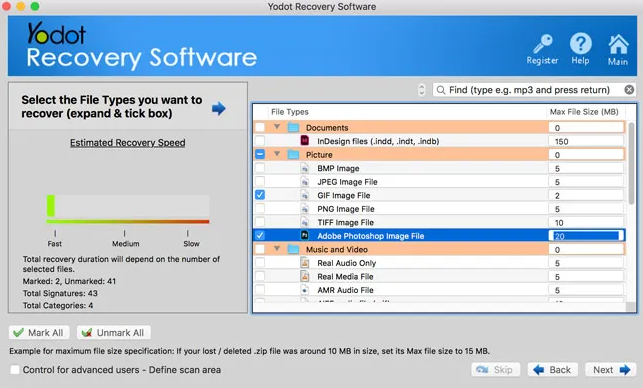Tick the JPEG Image File checkbox
This screenshot has width=643, height=388.
(x=260, y=181)
